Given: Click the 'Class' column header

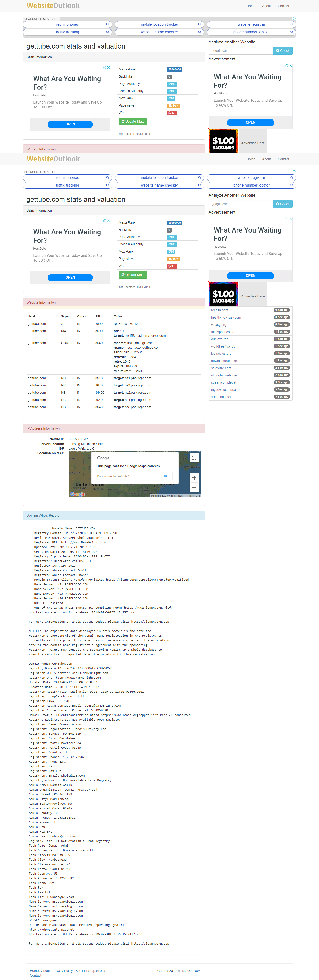Looking at the screenshot, I should 81,316.
